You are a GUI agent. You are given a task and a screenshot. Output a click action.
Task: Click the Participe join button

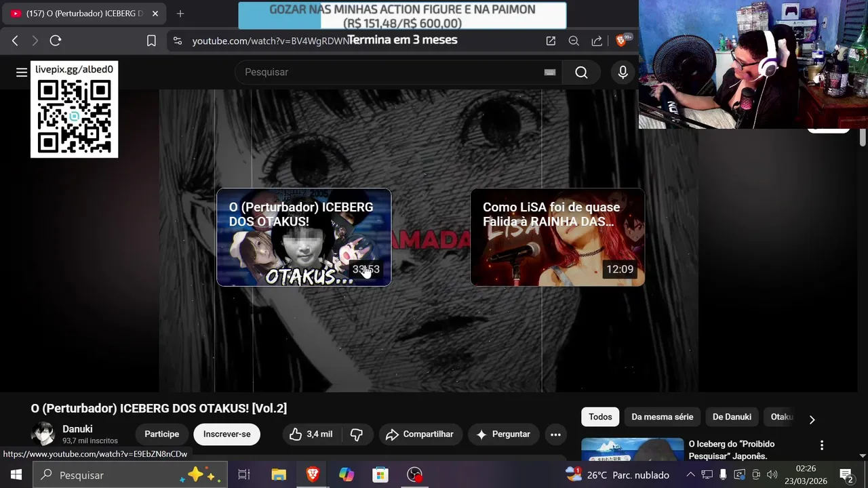click(x=161, y=434)
